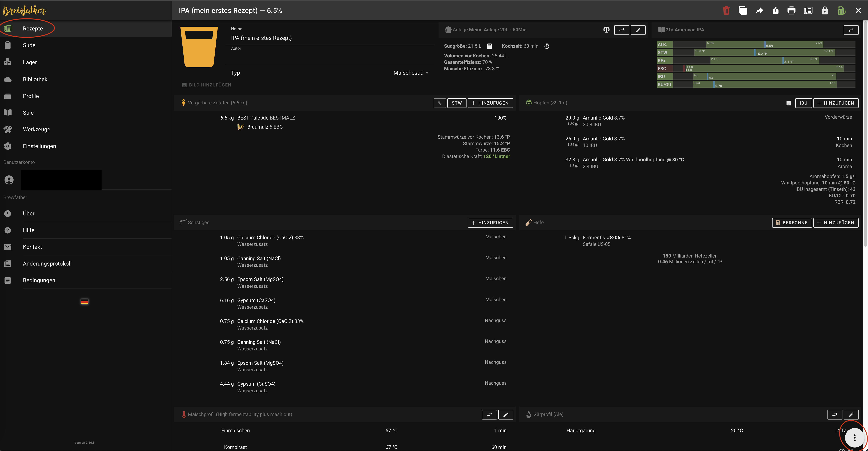The width and height of the screenshot is (868, 451).
Task: Click the green beer mug brew icon
Action: (x=841, y=11)
